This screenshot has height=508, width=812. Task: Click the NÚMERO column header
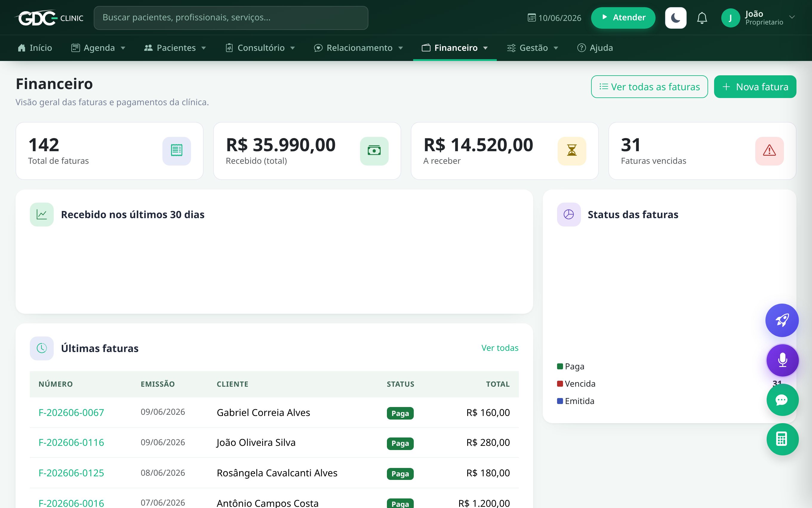(x=55, y=384)
